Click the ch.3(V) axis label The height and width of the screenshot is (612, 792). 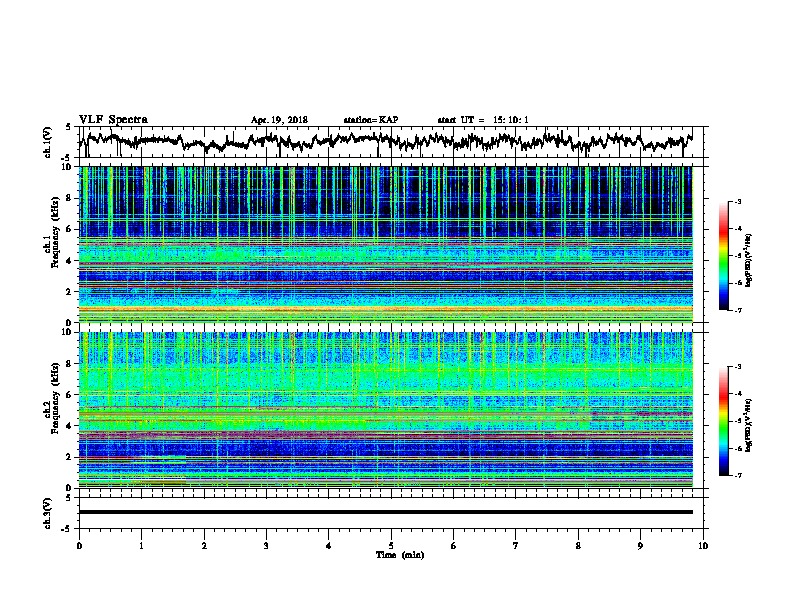click(x=48, y=513)
